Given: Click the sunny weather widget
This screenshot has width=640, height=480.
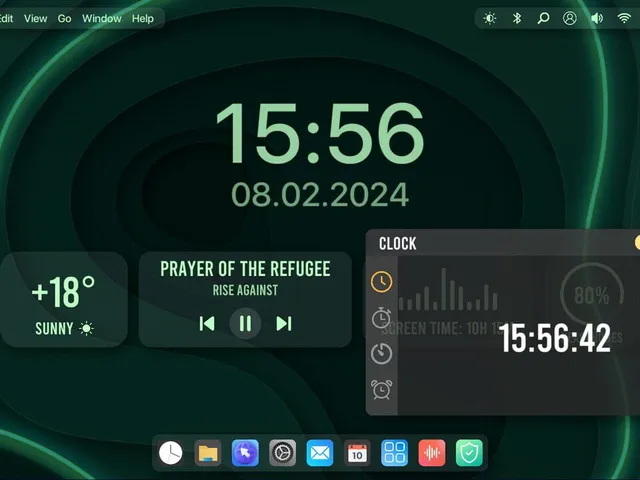Looking at the screenshot, I should pyautogui.click(x=64, y=300).
